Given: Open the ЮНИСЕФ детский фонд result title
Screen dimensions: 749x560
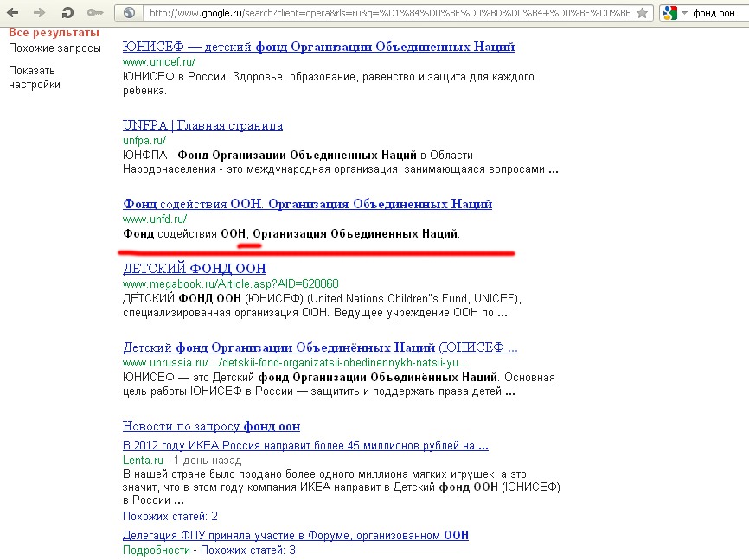Looking at the screenshot, I should (x=318, y=47).
